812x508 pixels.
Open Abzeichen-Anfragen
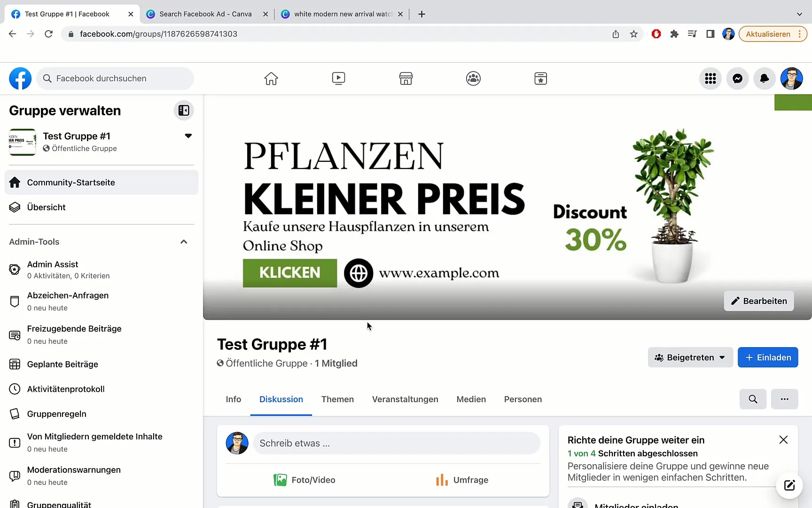pyautogui.click(x=101, y=301)
